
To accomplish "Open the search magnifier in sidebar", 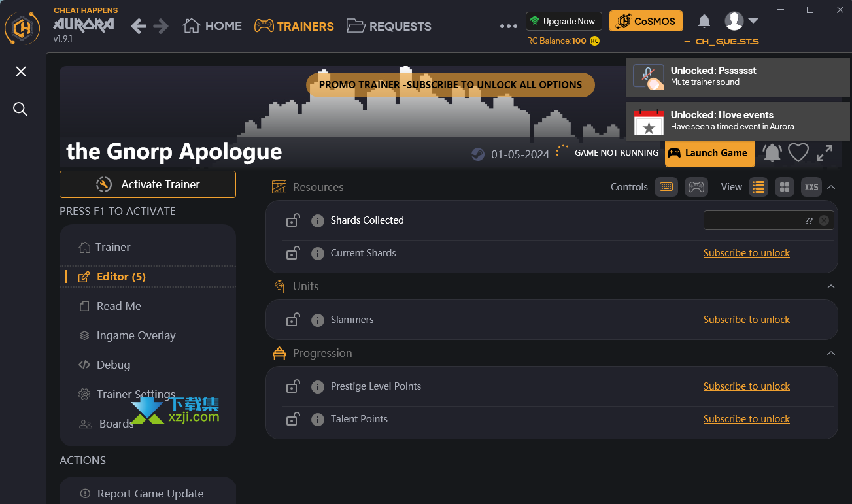I will point(21,109).
